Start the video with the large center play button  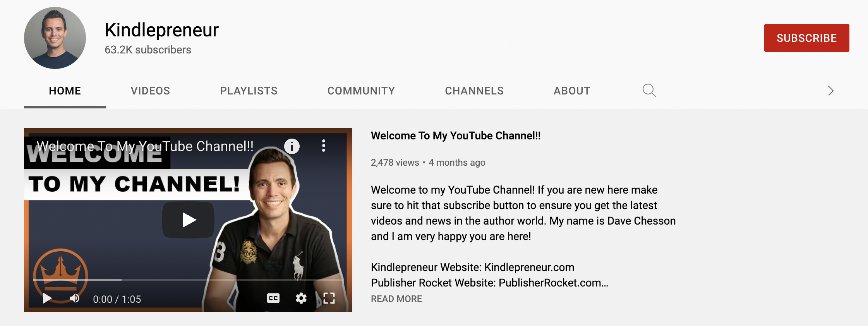click(x=188, y=220)
